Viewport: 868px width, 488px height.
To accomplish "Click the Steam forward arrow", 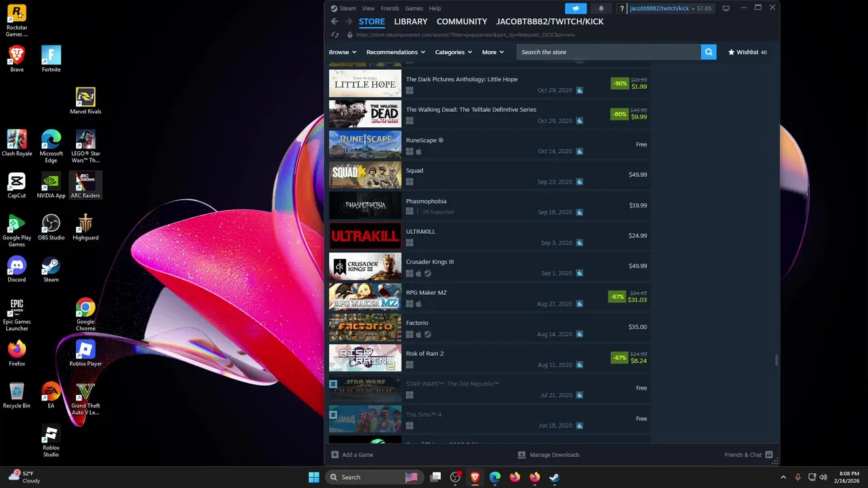I will pyautogui.click(x=349, y=22).
